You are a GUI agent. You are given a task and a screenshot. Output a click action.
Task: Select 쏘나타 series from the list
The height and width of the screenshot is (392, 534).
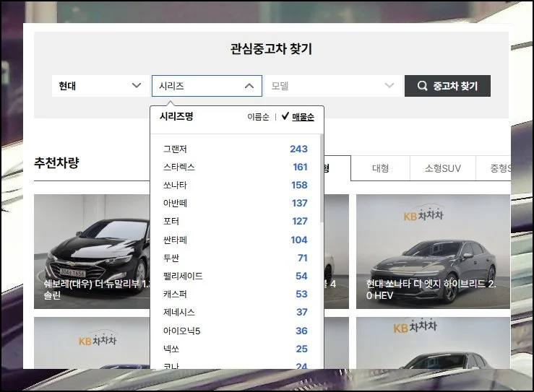coord(236,185)
